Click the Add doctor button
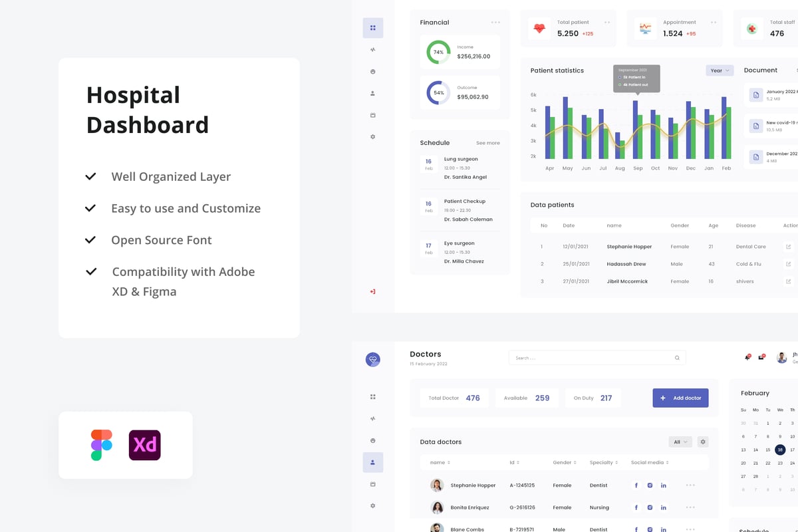Image resolution: width=798 pixels, height=532 pixels. tap(680, 398)
